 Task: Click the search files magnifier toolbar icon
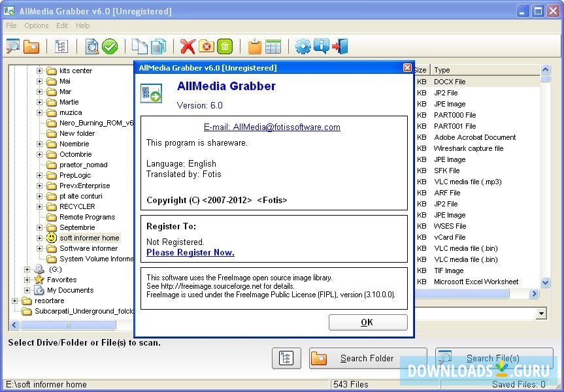13,46
